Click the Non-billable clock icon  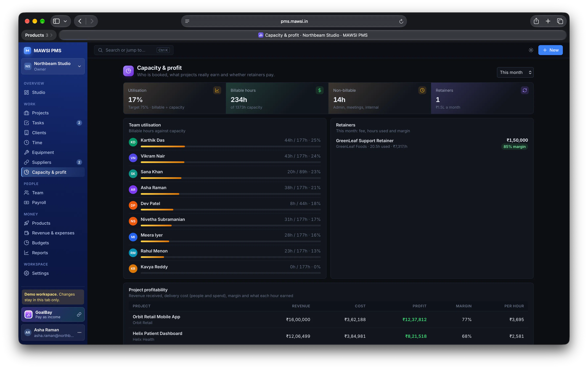[x=422, y=90]
